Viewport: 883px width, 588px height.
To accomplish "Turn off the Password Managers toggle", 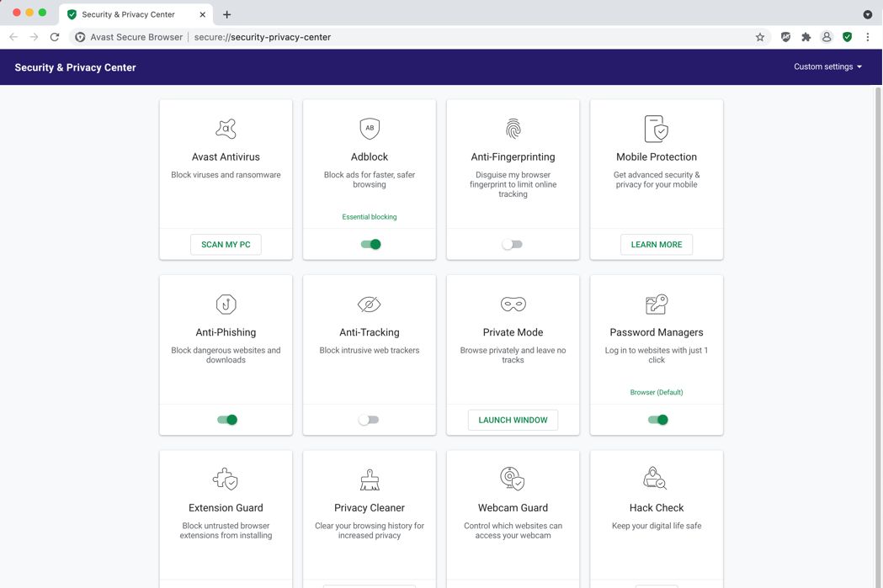I will [657, 420].
